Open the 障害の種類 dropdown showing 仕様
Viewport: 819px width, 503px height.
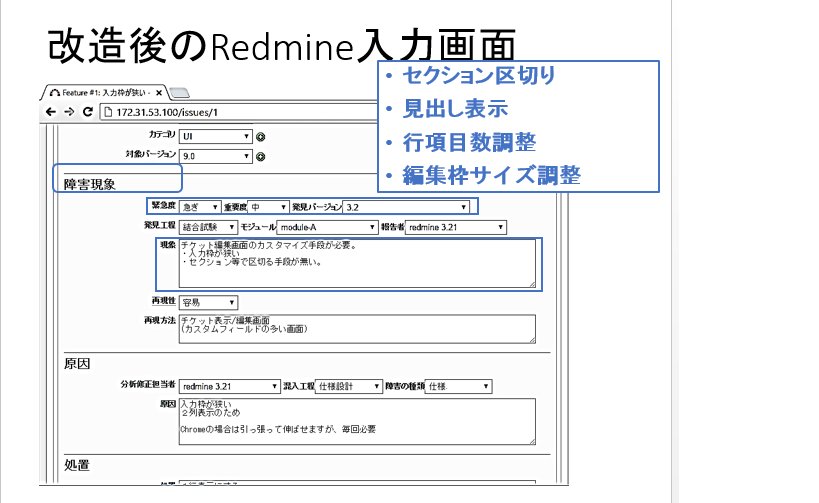click(458, 387)
